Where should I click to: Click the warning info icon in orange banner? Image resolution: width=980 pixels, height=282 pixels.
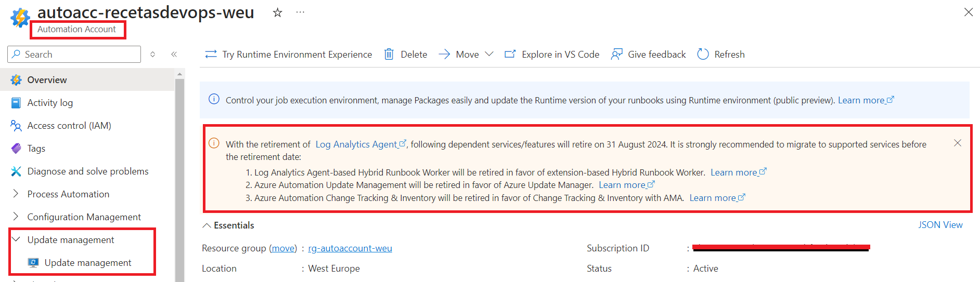[x=214, y=143]
